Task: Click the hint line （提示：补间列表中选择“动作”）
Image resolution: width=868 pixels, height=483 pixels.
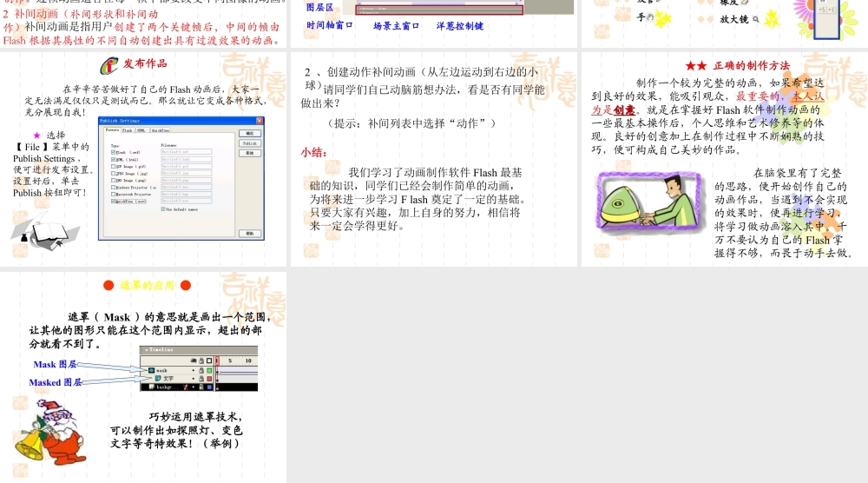Action: [411, 123]
